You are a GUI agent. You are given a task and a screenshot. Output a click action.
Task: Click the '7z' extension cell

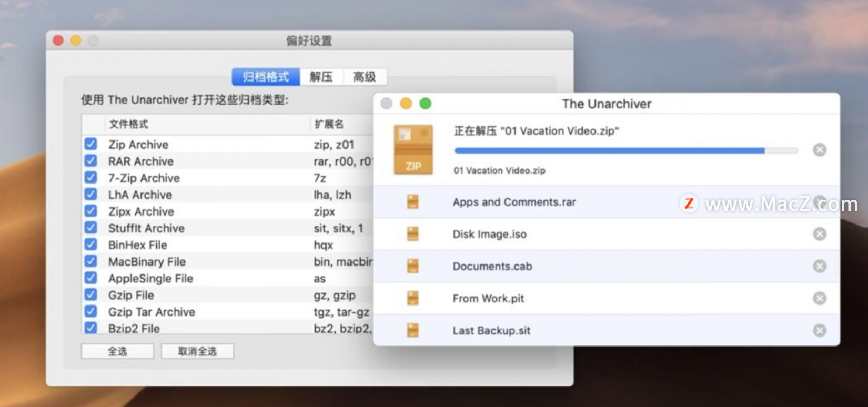(320, 178)
